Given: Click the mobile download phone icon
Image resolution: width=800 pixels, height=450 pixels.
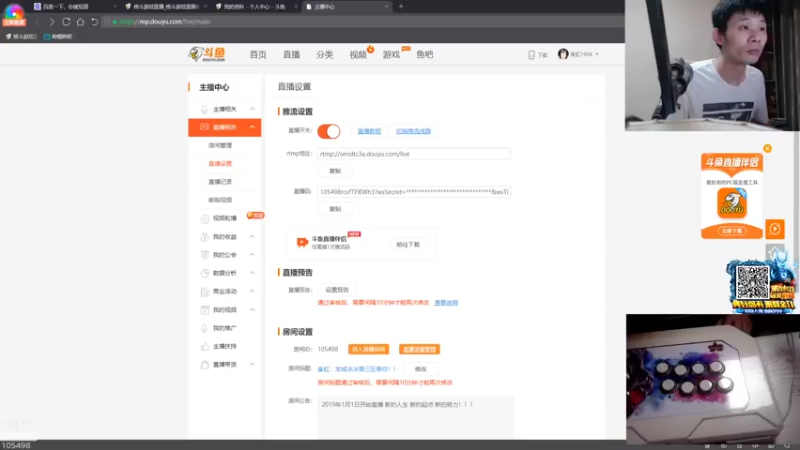Looking at the screenshot, I should tap(531, 55).
